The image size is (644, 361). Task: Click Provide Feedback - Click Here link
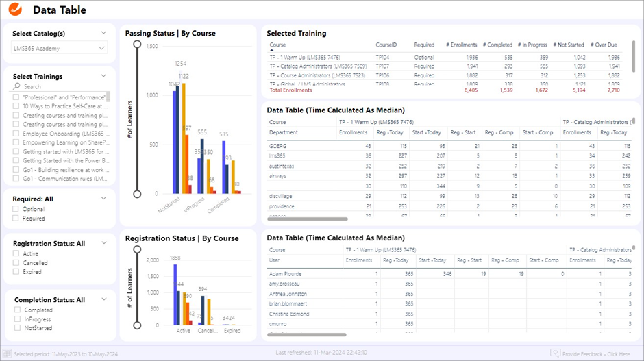(x=595, y=354)
